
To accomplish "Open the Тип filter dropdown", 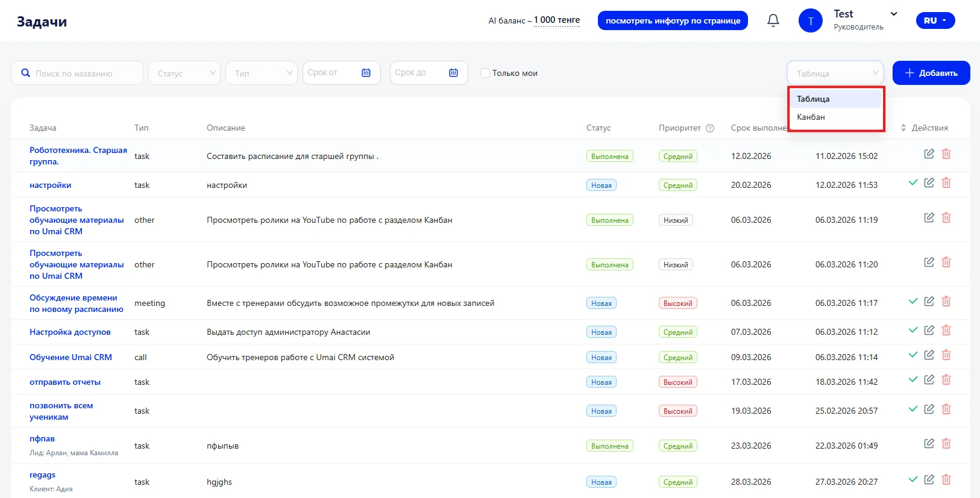I will (262, 73).
